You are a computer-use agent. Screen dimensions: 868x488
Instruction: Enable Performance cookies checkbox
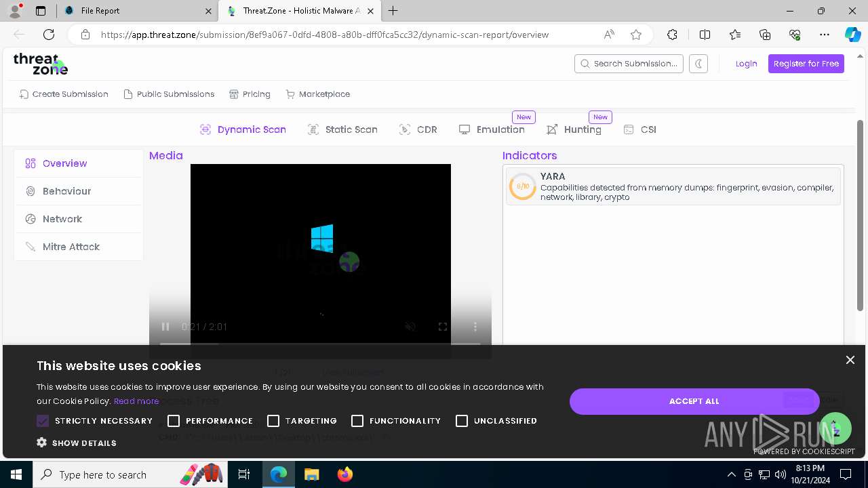pyautogui.click(x=174, y=421)
